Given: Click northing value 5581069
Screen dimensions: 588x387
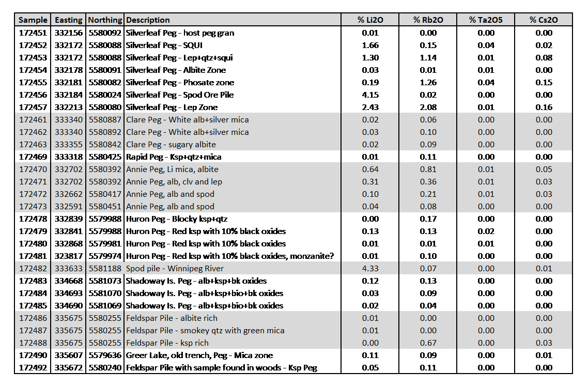Looking at the screenshot, I should pyautogui.click(x=105, y=305).
